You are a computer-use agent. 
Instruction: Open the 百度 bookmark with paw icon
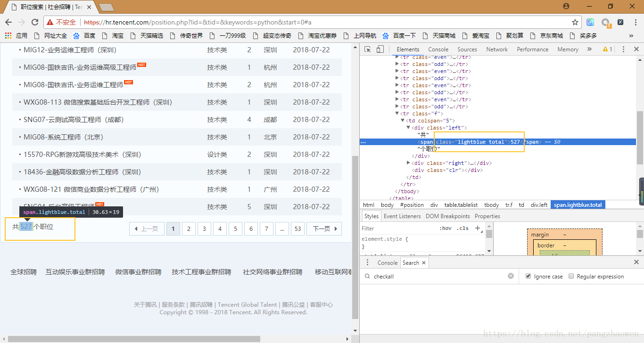click(x=84, y=35)
